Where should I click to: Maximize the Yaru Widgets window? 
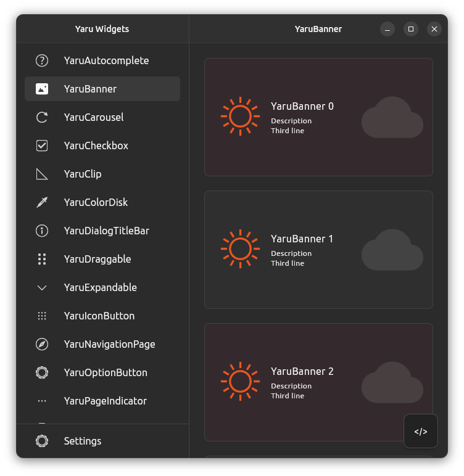411,29
